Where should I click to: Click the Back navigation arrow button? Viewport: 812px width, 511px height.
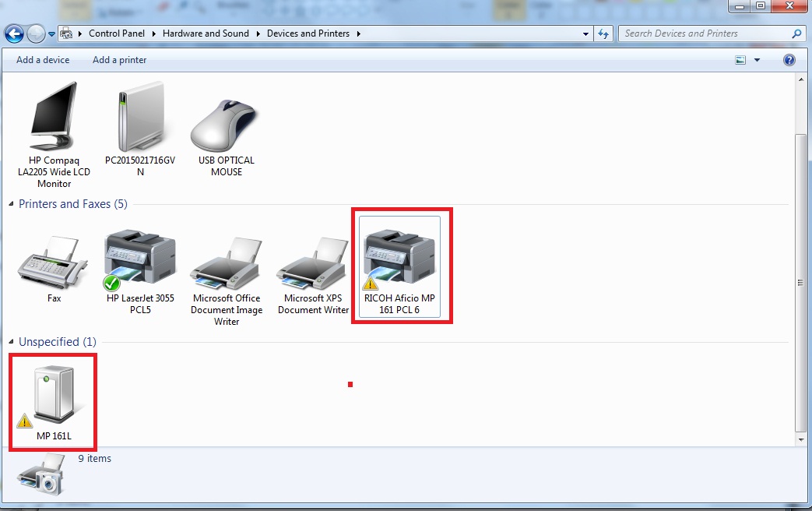click(15, 34)
